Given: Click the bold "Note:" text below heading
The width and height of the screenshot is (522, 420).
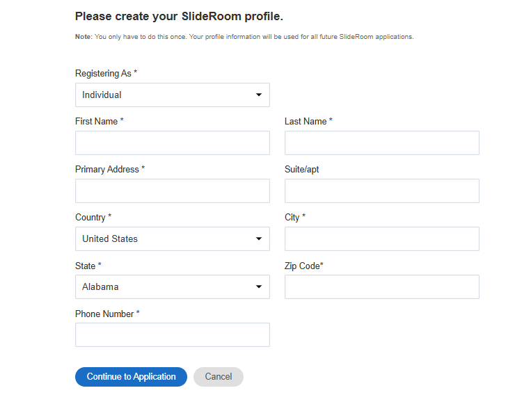Looking at the screenshot, I should [x=83, y=37].
